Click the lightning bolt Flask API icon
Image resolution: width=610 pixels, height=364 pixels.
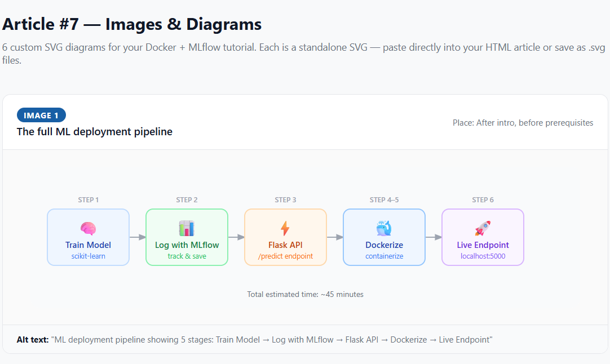[285, 228]
